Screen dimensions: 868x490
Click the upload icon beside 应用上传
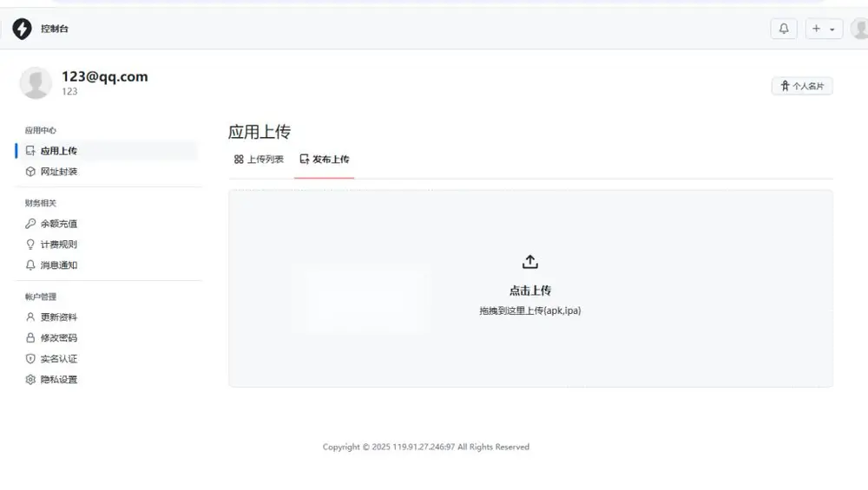point(30,150)
